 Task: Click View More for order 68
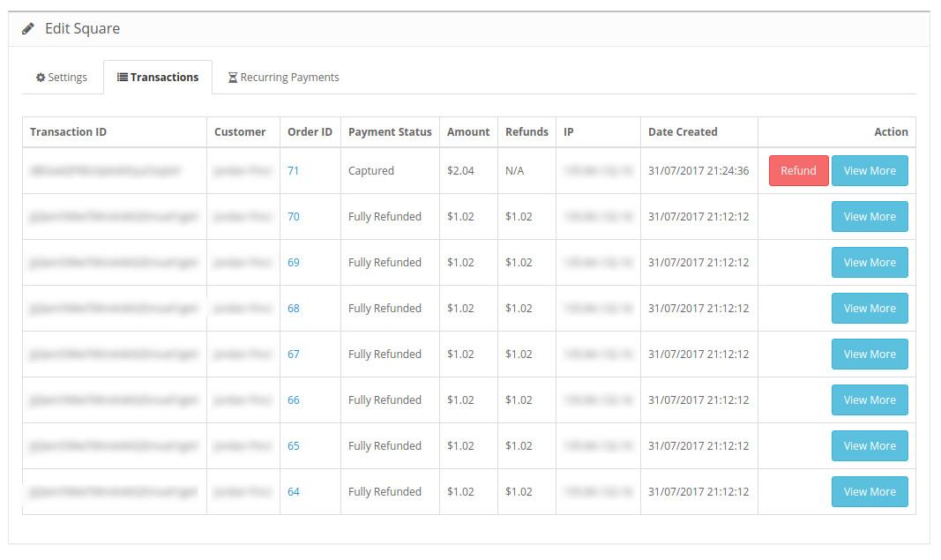869,309
